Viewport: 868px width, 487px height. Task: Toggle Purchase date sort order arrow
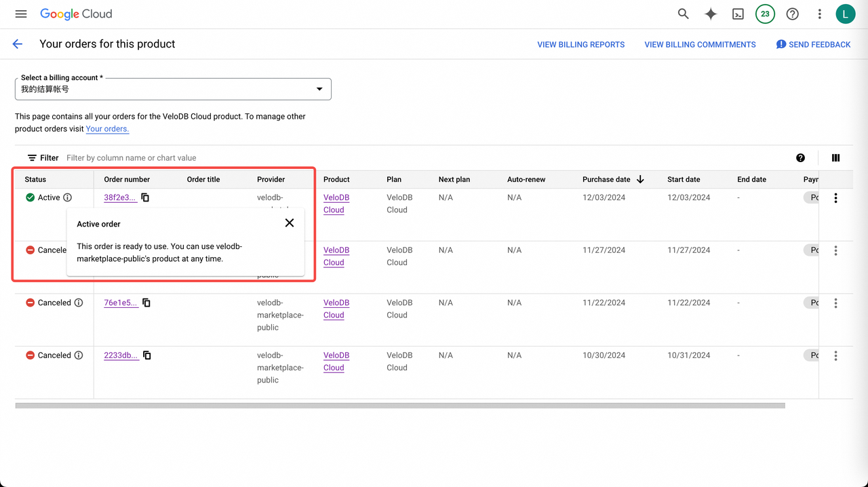click(x=639, y=179)
